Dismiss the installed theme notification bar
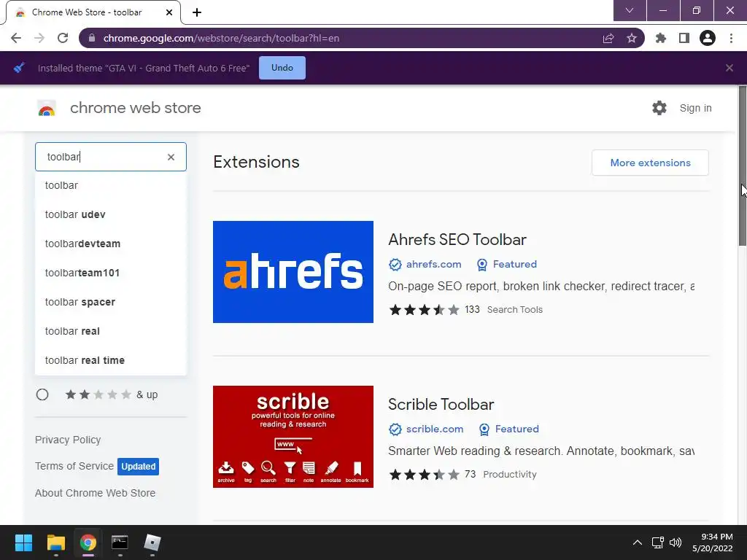 pos(729,68)
